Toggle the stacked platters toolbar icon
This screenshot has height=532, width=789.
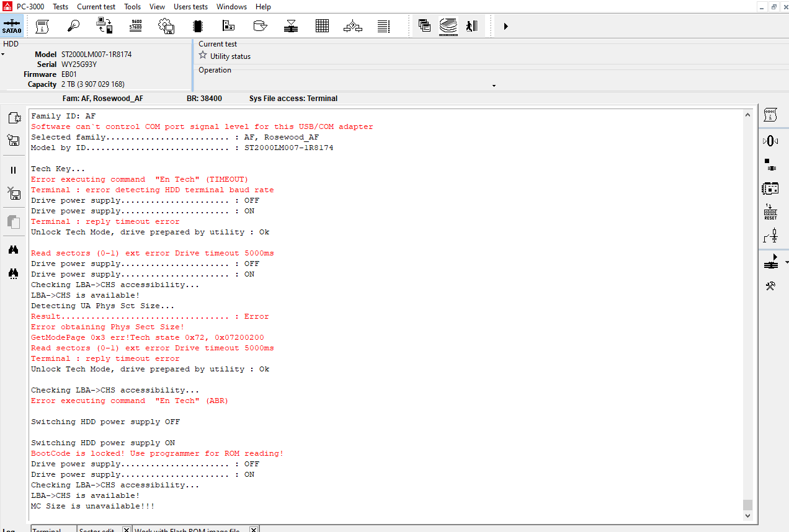click(x=448, y=26)
